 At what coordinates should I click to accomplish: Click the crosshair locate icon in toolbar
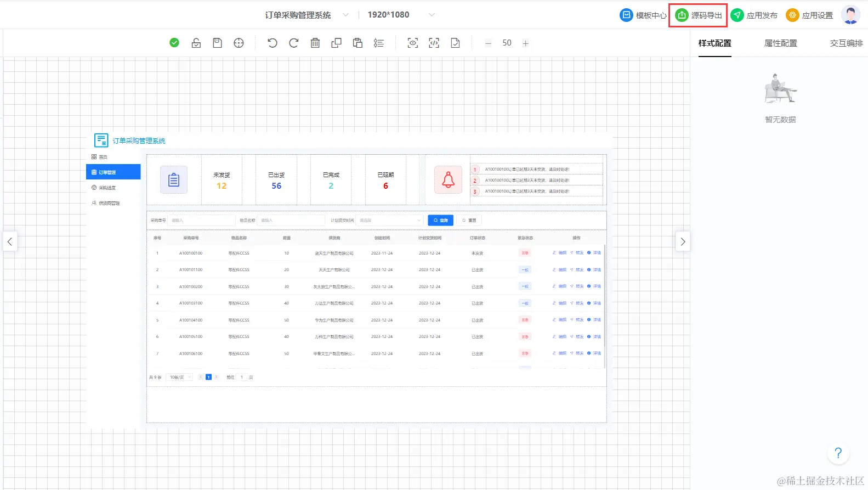click(x=239, y=43)
